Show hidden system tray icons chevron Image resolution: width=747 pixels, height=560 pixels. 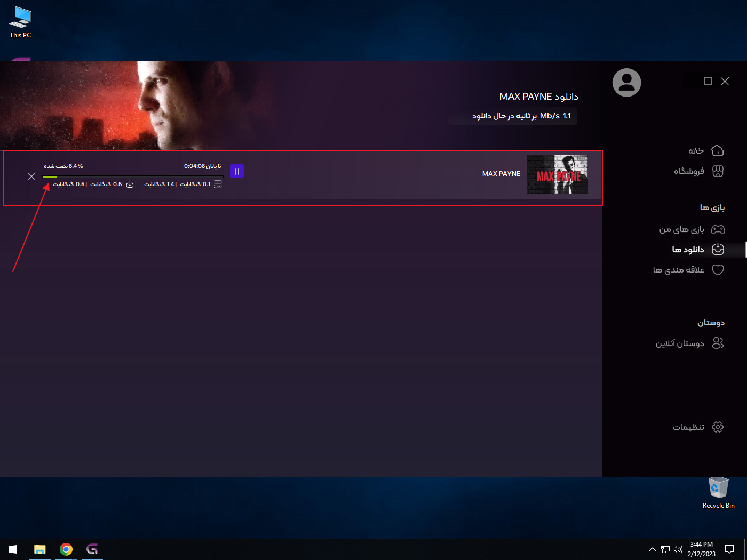[652, 549]
